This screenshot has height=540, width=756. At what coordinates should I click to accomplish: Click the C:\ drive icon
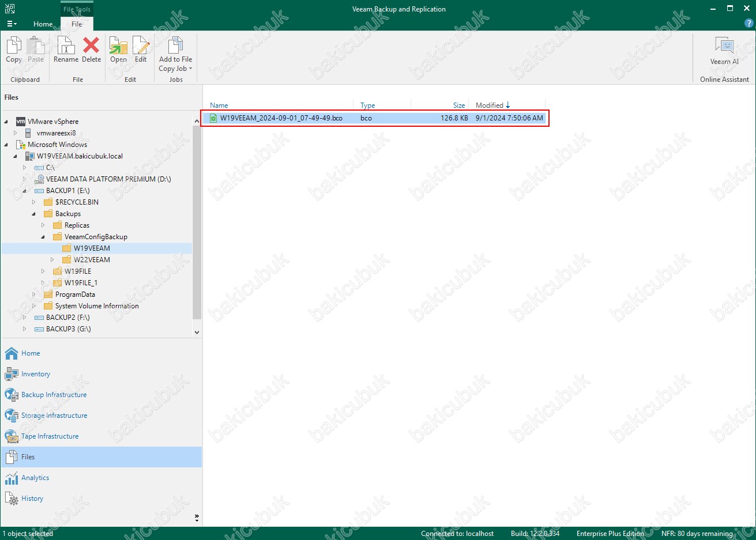pyautogui.click(x=39, y=168)
